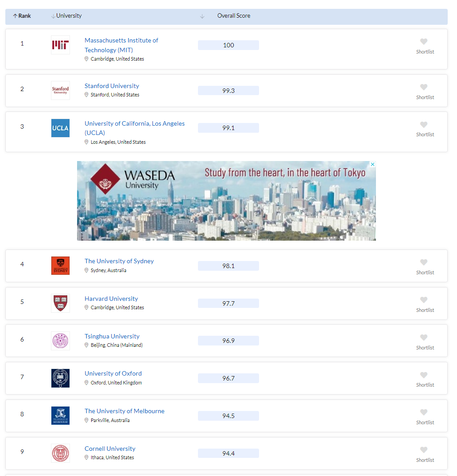Click the UCLA logo icon

[60, 128]
